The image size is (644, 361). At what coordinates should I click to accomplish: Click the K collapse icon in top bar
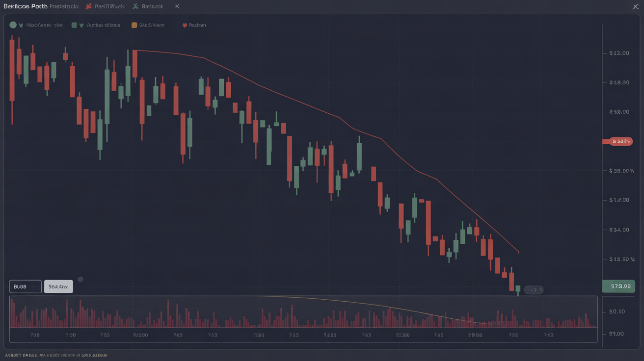pyautogui.click(x=177, y=6)
